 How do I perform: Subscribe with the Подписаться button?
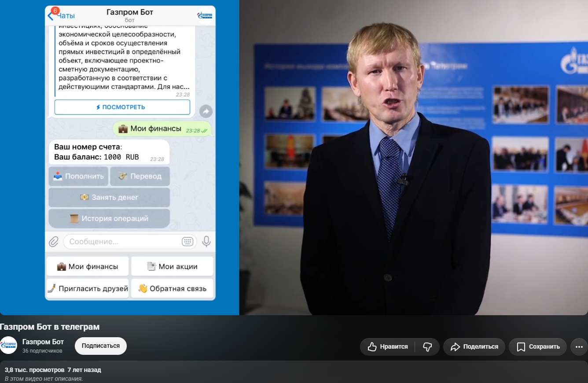click(x=101, y=346)
